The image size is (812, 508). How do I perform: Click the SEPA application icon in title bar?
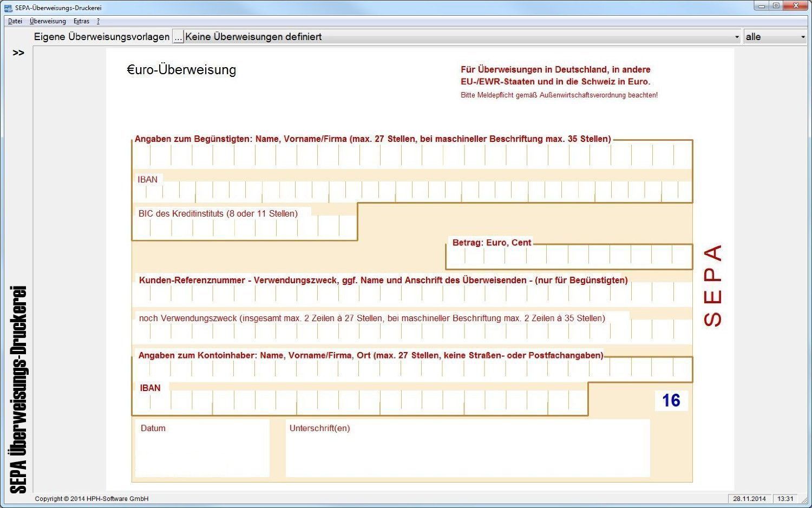pyautogui.click(x=8, y=8)
